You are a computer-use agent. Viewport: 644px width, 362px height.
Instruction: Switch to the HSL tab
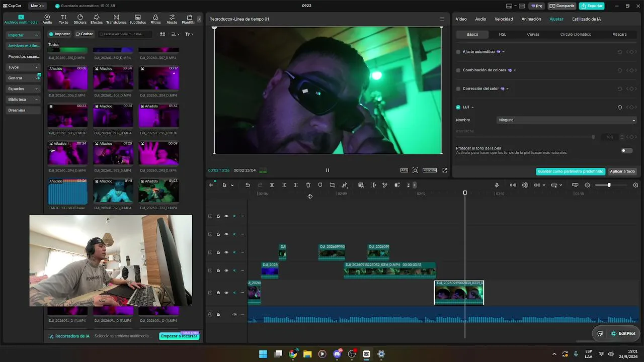click(503, 34)
